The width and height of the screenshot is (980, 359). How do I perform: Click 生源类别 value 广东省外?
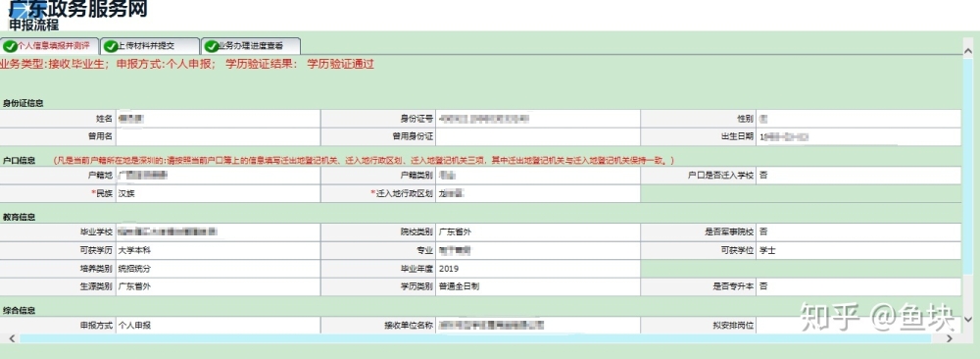[x=134, y=287]
